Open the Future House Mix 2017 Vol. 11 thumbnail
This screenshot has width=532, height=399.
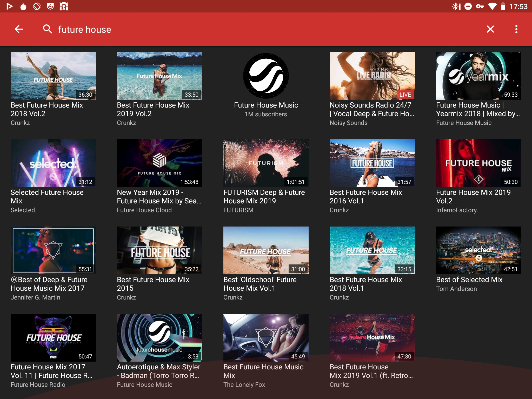click(x=53, y=338)
